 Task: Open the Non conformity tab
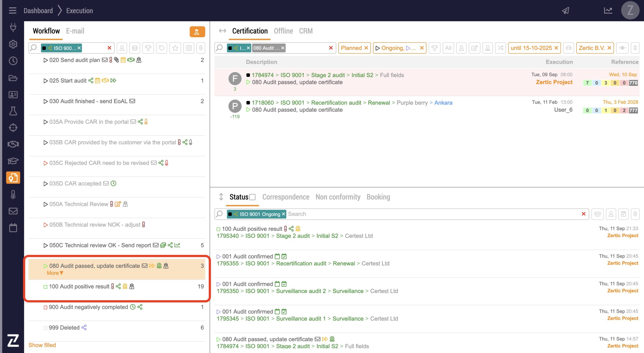point(338,197)
